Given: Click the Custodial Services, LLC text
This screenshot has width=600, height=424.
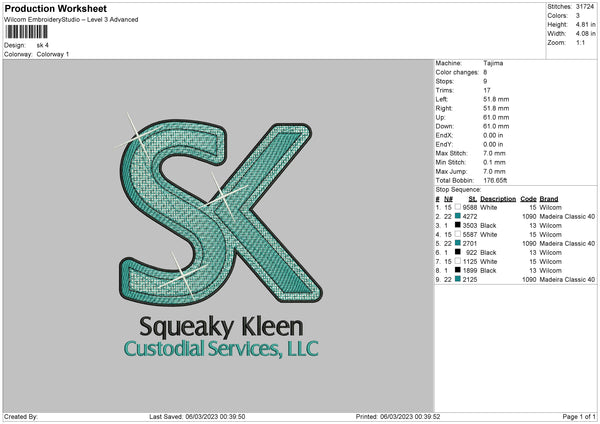Looking at the screenshot, I should tap(220, 348).
